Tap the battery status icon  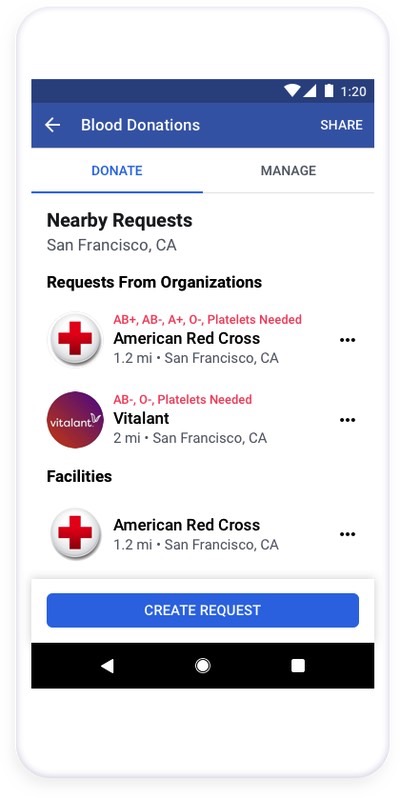tap(329, 91)
